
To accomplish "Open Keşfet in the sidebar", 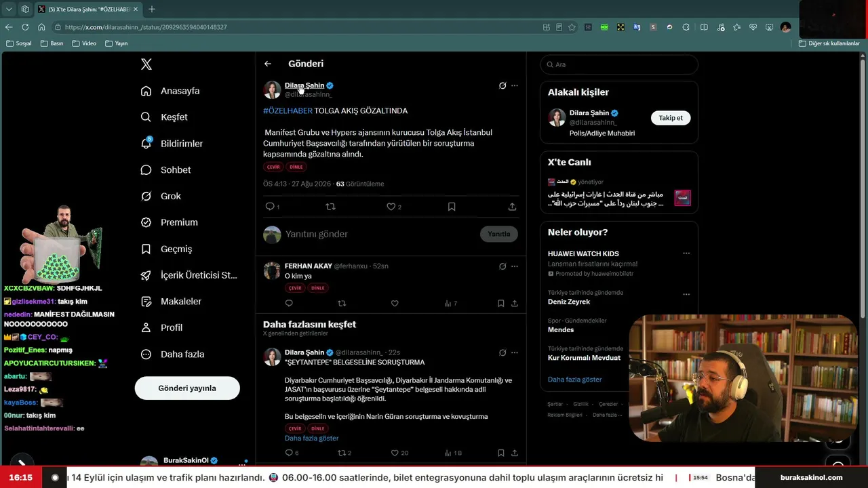I will [164, 117].
